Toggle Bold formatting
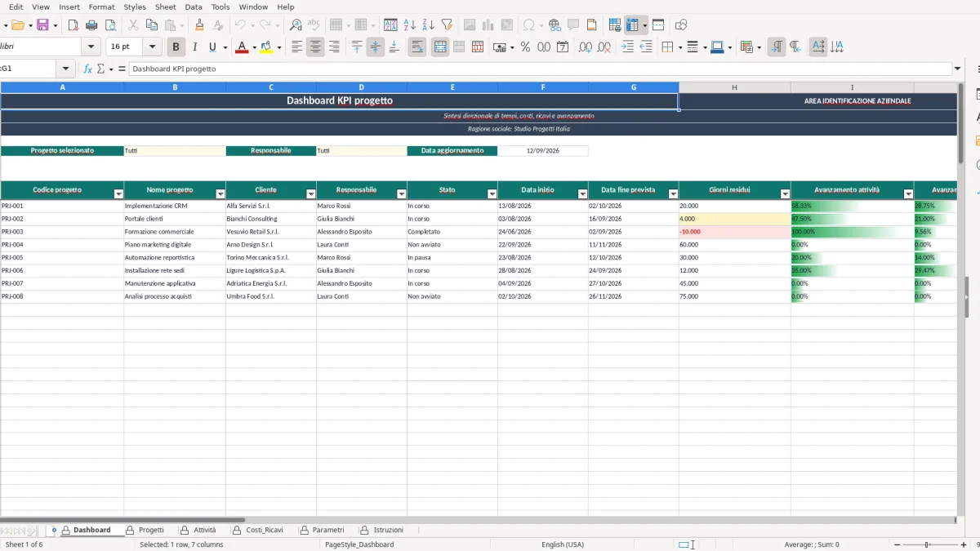This screenshot has width=980, height=551. 176,47
